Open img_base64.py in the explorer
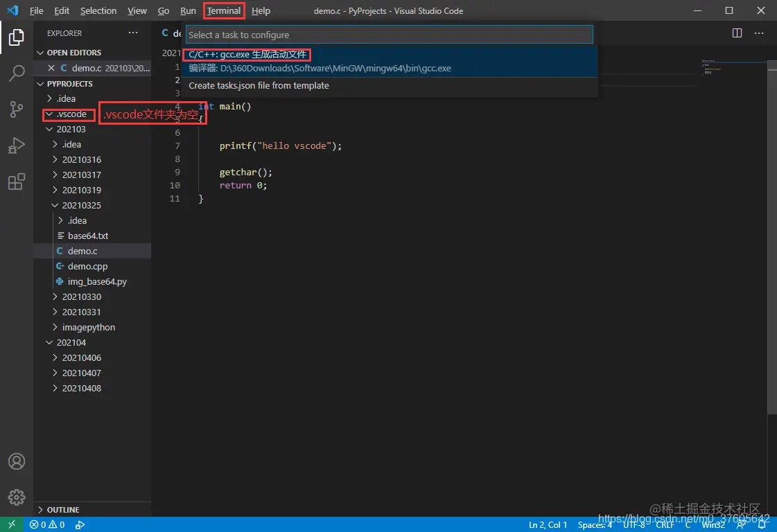Screen dimensions: 777x532 click(x=91, y=281)
